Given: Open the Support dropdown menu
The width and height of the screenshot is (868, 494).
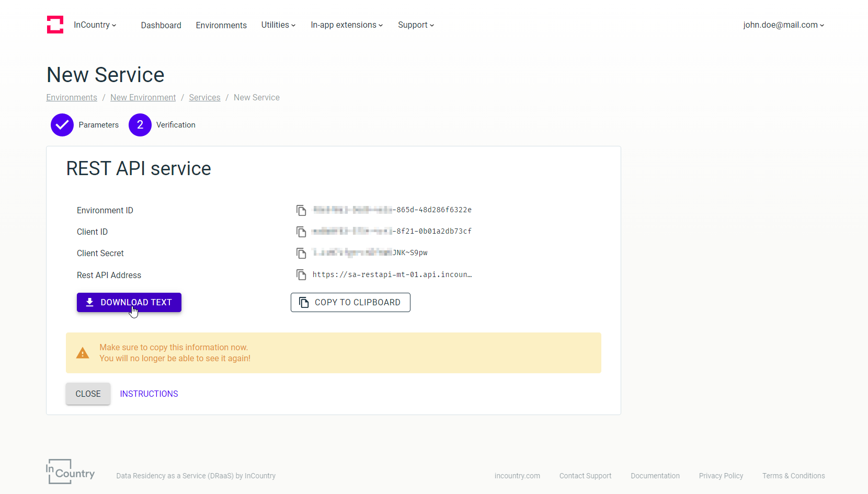Looking at the screenshot, I should coord(416,25).
